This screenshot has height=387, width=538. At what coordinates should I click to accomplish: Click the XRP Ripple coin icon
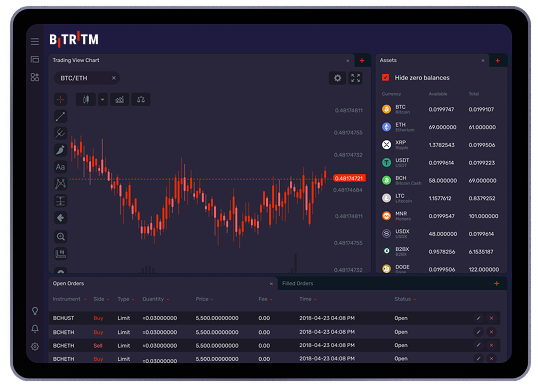pos(386,145)
